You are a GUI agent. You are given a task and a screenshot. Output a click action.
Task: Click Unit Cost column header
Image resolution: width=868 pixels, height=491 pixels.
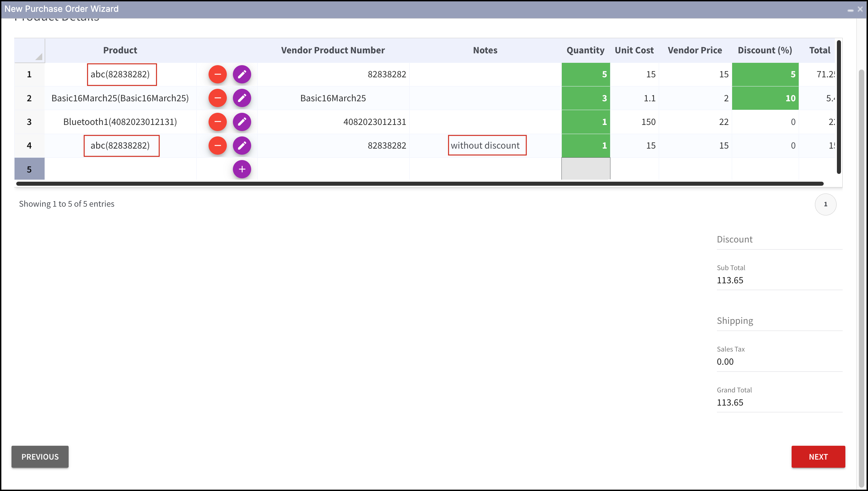(x=634, y=50)
